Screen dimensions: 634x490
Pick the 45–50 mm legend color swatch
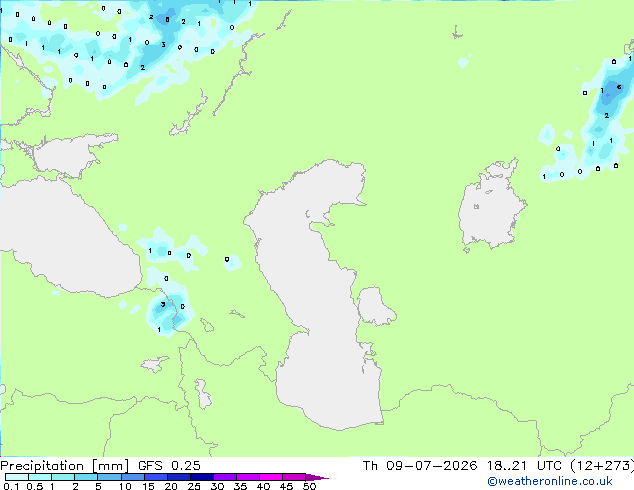(294, 477)
